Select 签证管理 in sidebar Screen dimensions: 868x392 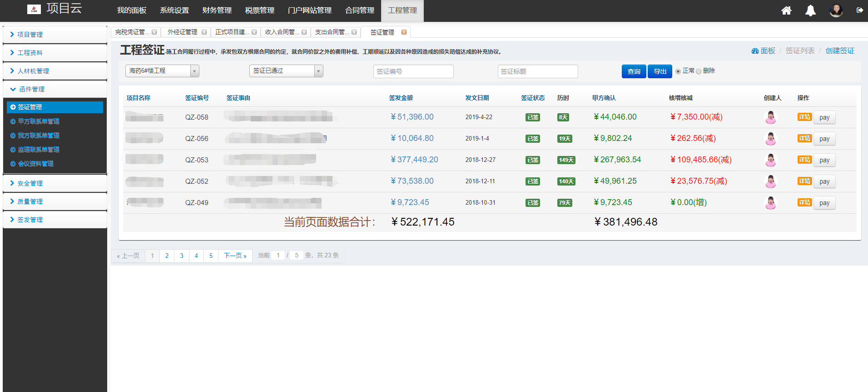(x=55, y=107)
